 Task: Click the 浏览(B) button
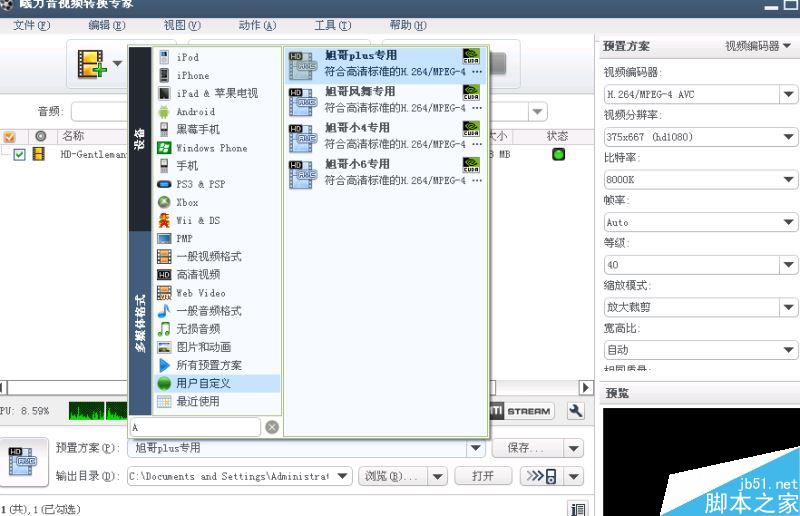tap(393, 476)
